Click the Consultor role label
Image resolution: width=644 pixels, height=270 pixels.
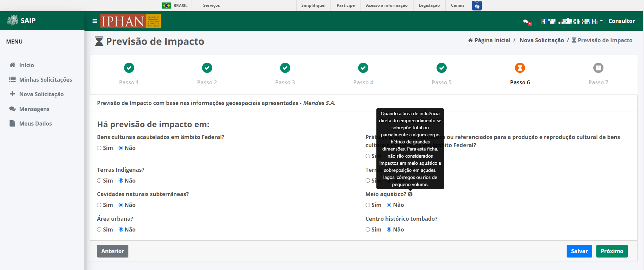click(x=621, y=21)
